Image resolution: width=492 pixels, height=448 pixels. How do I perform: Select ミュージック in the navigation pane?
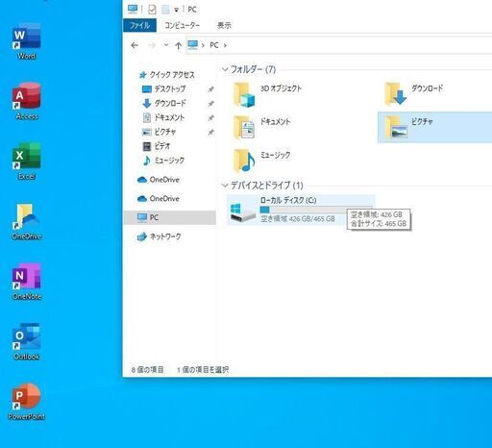[163, 161]
